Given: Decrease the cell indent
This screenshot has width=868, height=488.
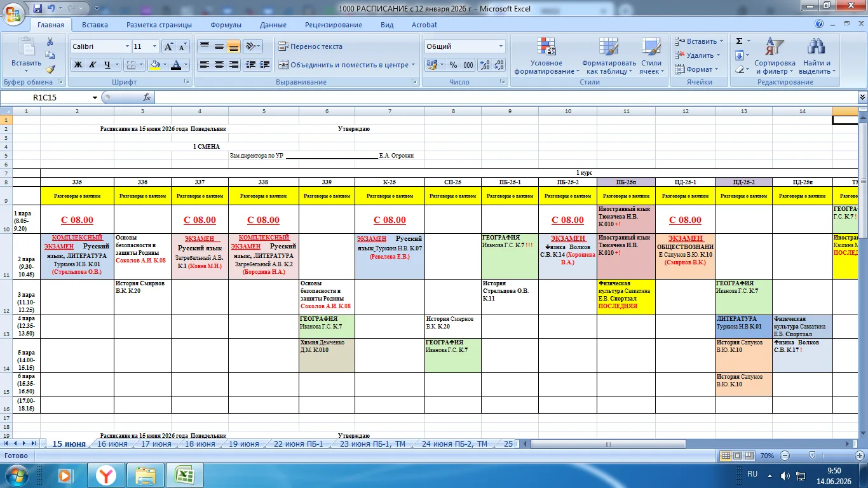Looking at the screenshot, I should pyautogui.click(x=250, y=65).
